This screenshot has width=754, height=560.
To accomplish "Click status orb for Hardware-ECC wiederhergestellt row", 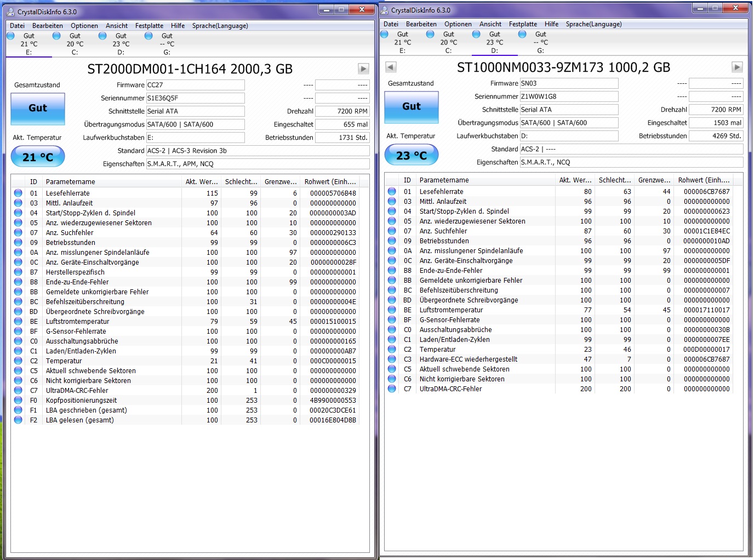I will point(392,359).
